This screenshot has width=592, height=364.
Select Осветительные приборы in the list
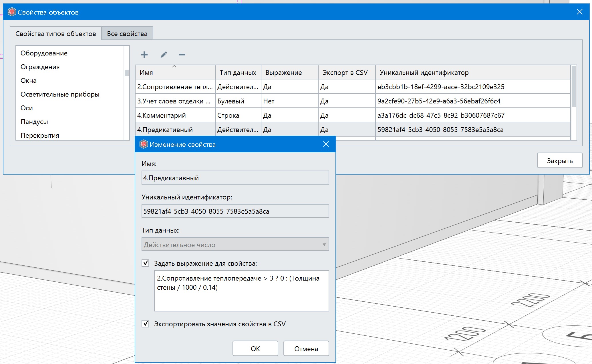(x=70, y=94)
